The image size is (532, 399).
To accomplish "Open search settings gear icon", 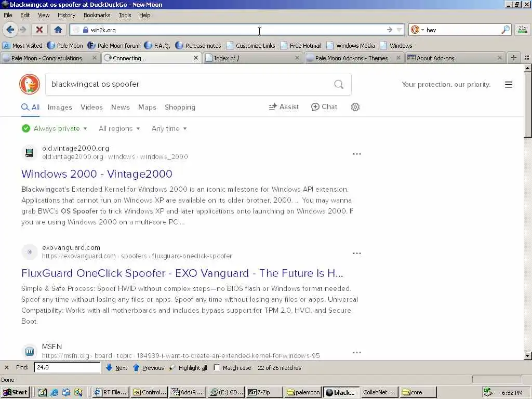I will [x=355, y=107].
